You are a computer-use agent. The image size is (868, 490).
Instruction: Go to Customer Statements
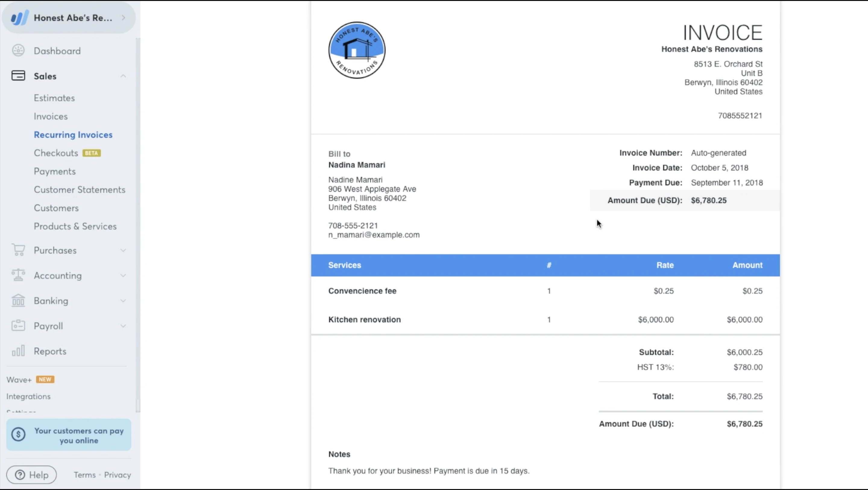80,190
